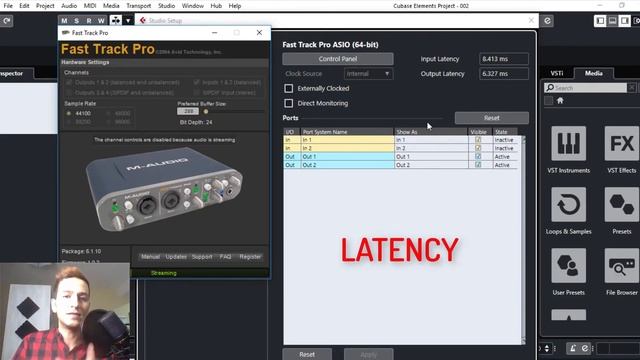The width and height of the screenshot is (640, 360).
Task: Click the 'e' icon right of the Studio Setup title
Action: (x=547, y=21)
